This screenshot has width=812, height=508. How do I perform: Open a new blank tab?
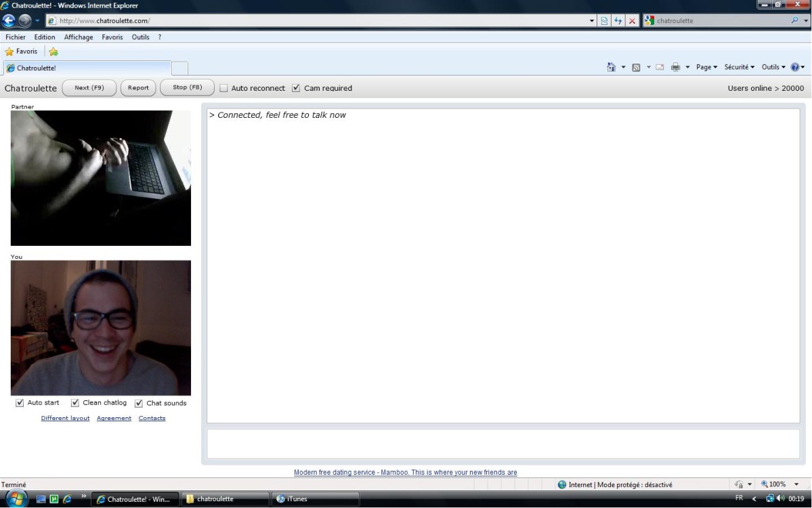pos(179,68)
